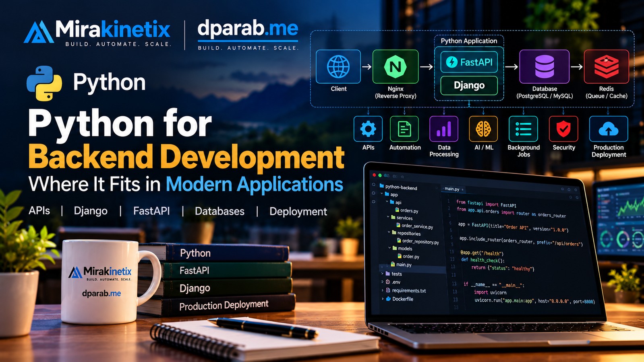Click the "Production Deployment" book spine label
The image size is (644, 362).
pos(224,305)
